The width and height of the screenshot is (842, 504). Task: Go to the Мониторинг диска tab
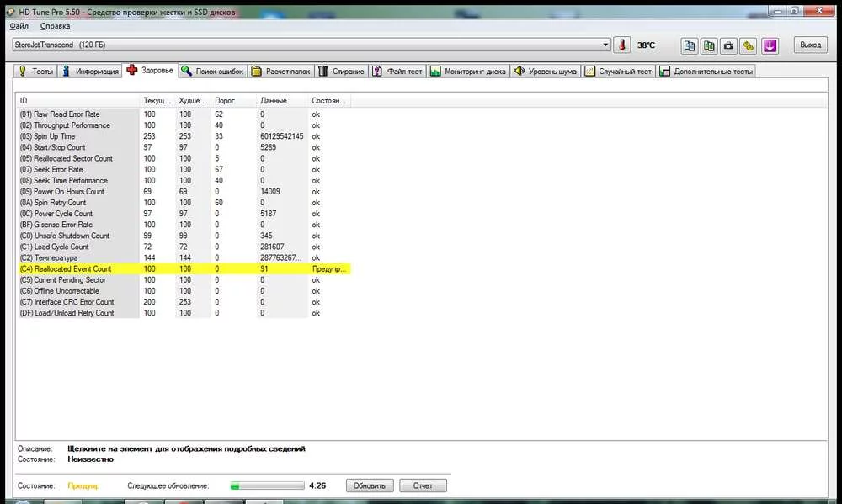[x=468, y=72]
